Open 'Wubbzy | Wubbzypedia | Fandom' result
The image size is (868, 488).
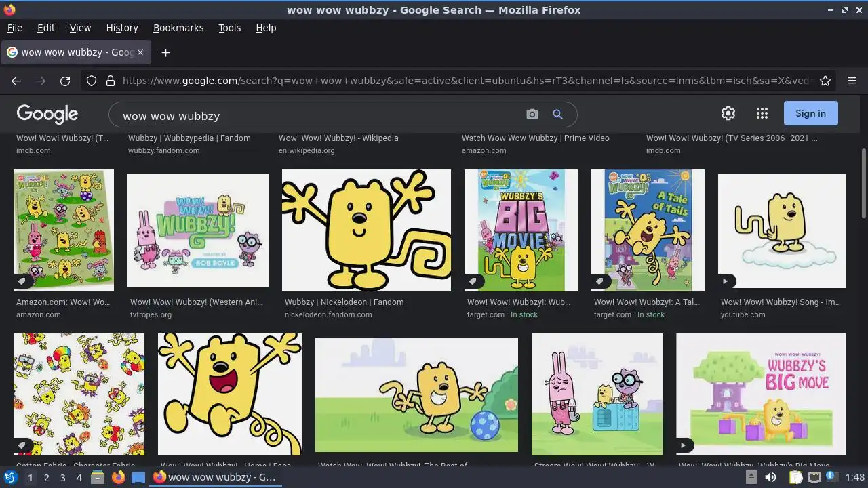pyautogui.click(x=189, y=138)
